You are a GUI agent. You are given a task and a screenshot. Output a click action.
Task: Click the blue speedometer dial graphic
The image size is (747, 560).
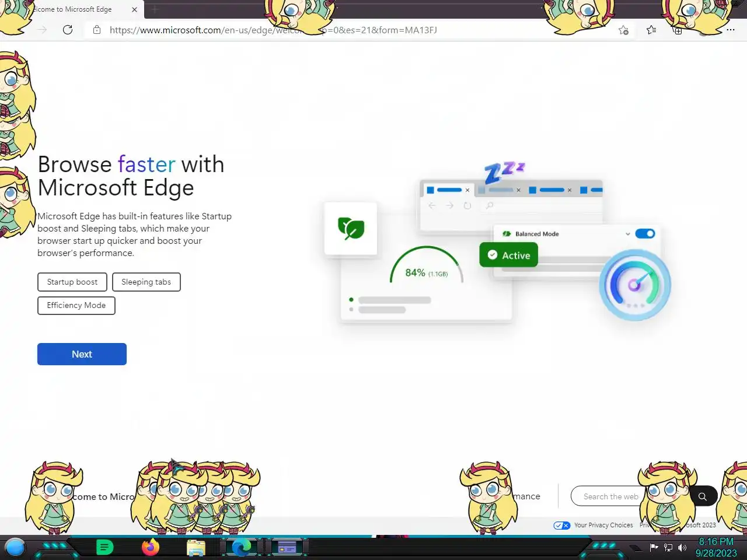point(635,285)
